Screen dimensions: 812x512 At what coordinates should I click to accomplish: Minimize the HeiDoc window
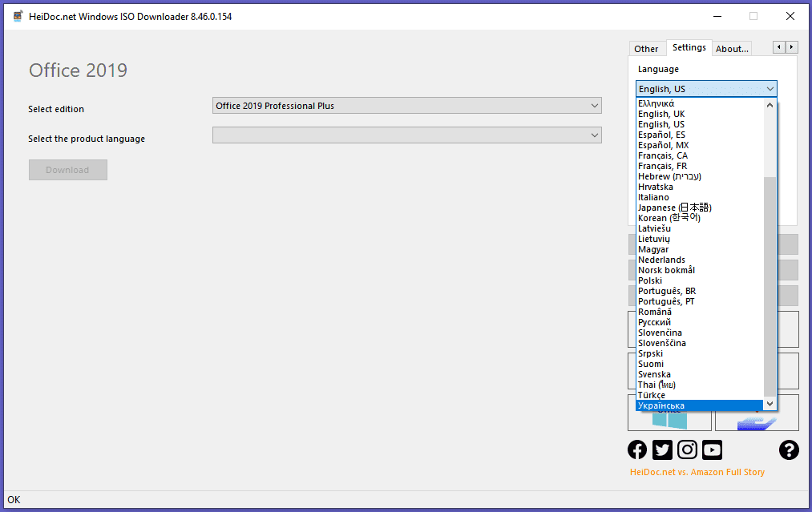tap(717, 16)
